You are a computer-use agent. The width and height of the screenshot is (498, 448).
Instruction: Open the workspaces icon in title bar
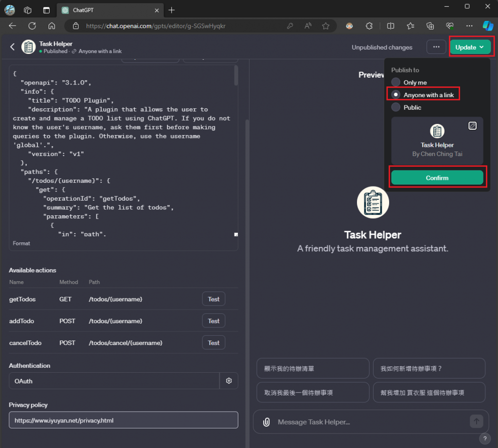point(28,10)
